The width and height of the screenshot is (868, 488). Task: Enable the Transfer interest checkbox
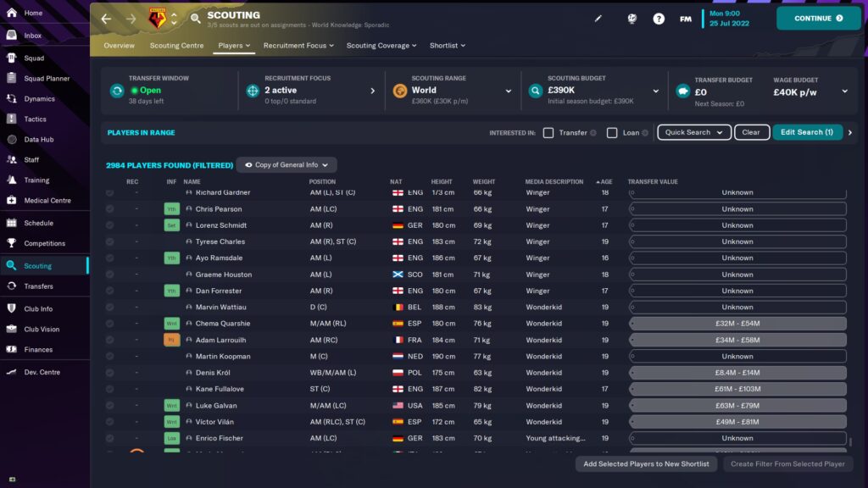548,133
